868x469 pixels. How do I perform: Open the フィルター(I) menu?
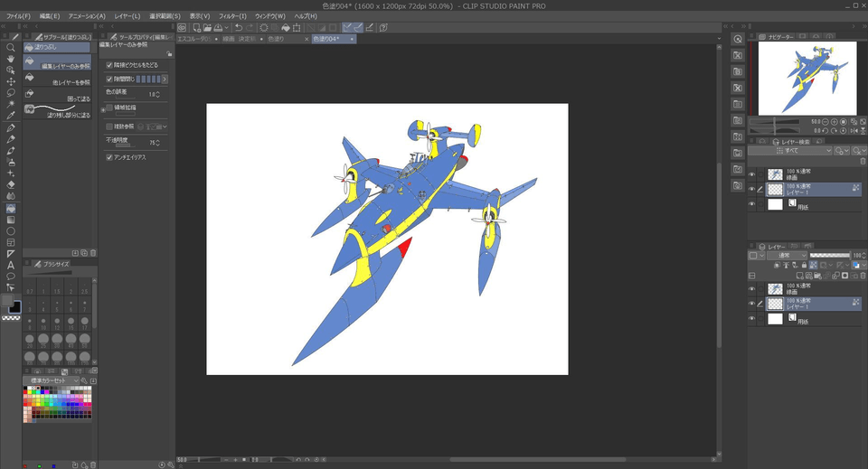(231, 16)
